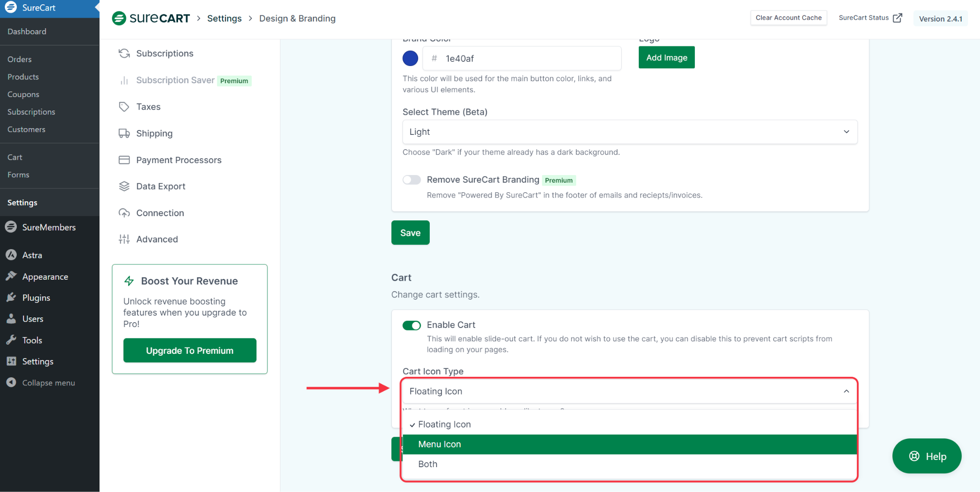Click the Shipping truck icon

tap(124, 133)
